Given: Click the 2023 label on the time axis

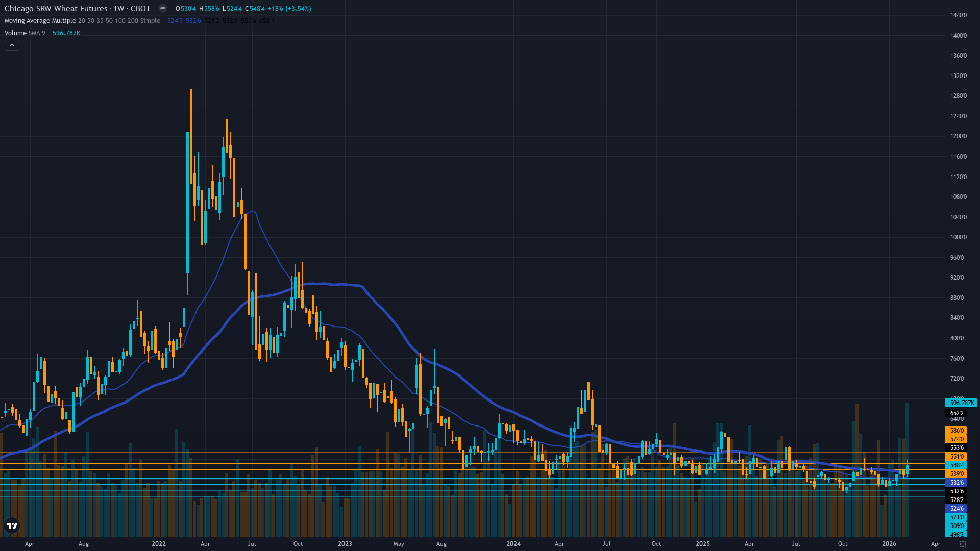Looking at the screenshot, I should (345, 544).
